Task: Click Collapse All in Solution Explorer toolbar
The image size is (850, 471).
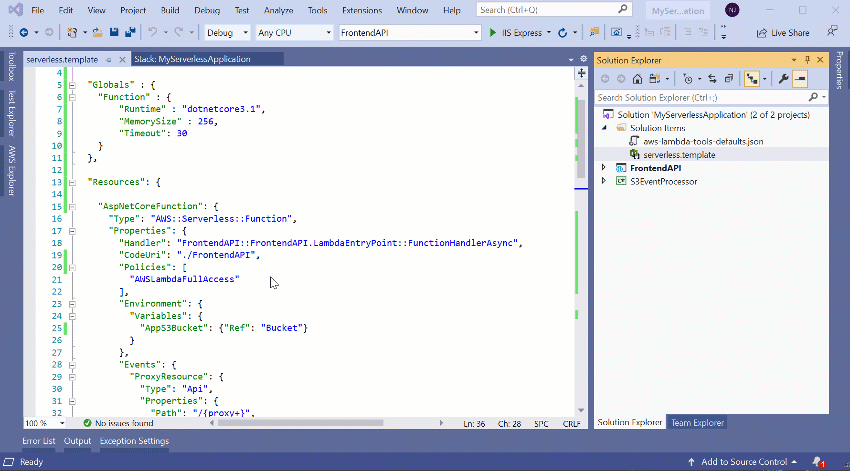Action: 729,78
